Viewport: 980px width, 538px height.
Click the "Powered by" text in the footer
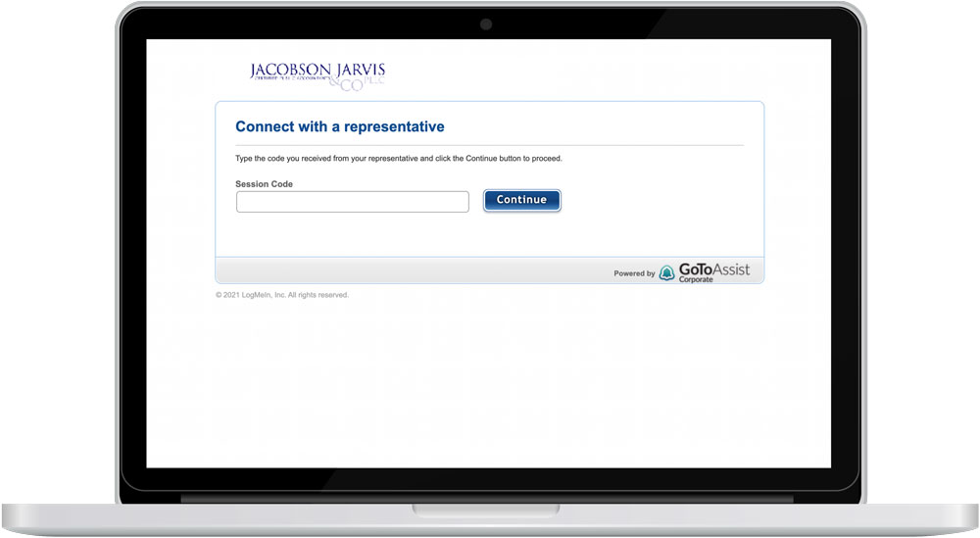[x=634, y=273]
